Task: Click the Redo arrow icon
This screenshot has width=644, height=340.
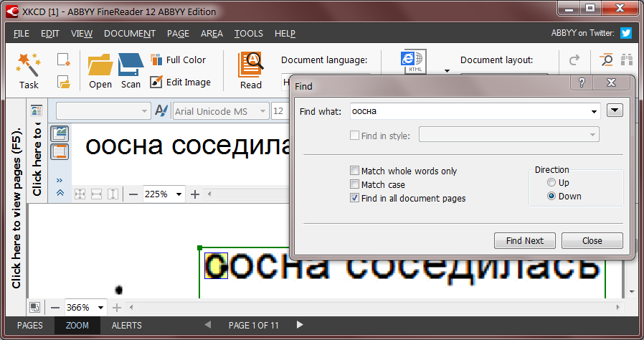Action: coord(574,60)
